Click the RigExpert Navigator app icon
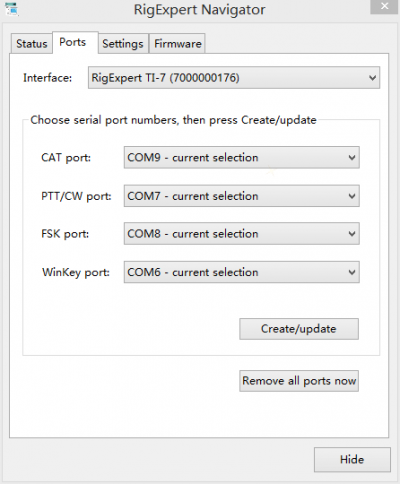The width and height of the screenshot is (400, 484). coord(12,9)
